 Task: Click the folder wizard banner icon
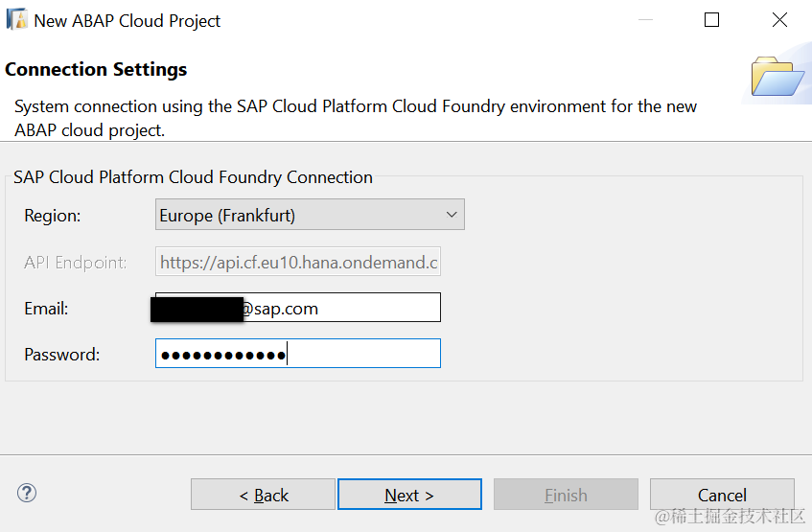(x=777, y=76)
